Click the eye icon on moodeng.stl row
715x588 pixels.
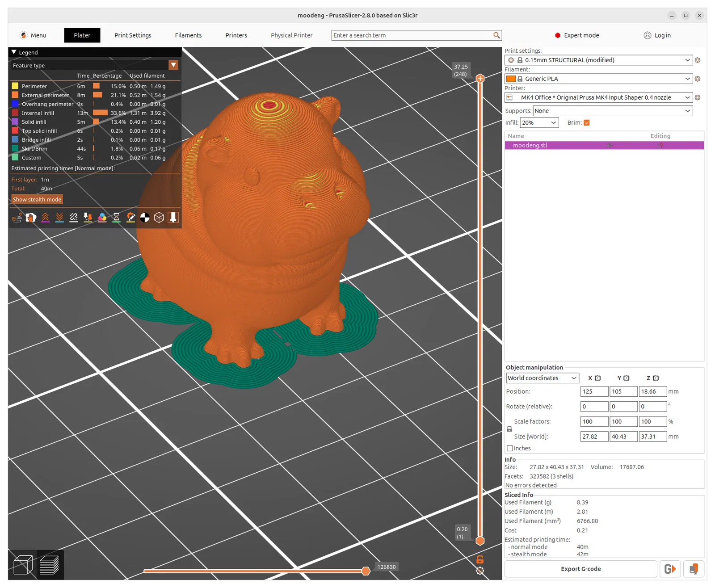pos(610,145)
